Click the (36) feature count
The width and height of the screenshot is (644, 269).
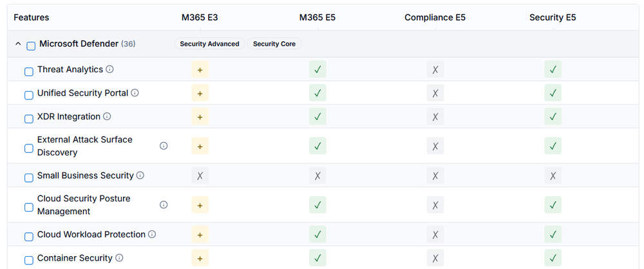point(128,44)
